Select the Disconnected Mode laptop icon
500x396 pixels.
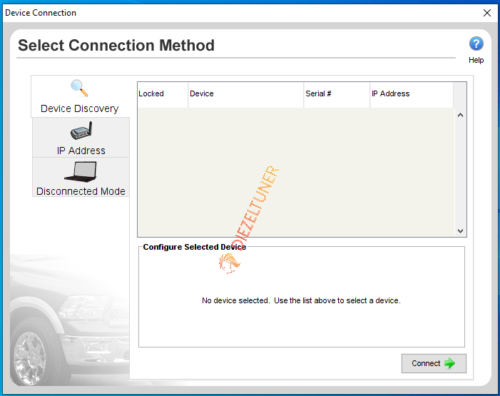pos(80,172)
